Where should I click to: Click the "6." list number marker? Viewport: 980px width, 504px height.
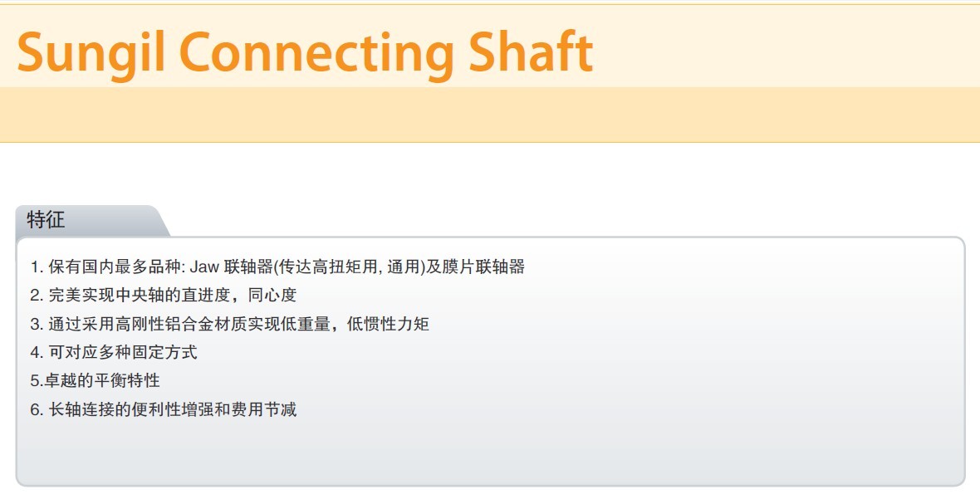(37, 409)
